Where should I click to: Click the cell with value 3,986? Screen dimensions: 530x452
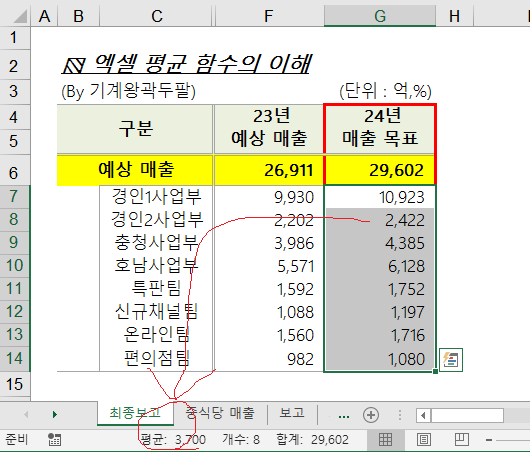pos(269,243)
